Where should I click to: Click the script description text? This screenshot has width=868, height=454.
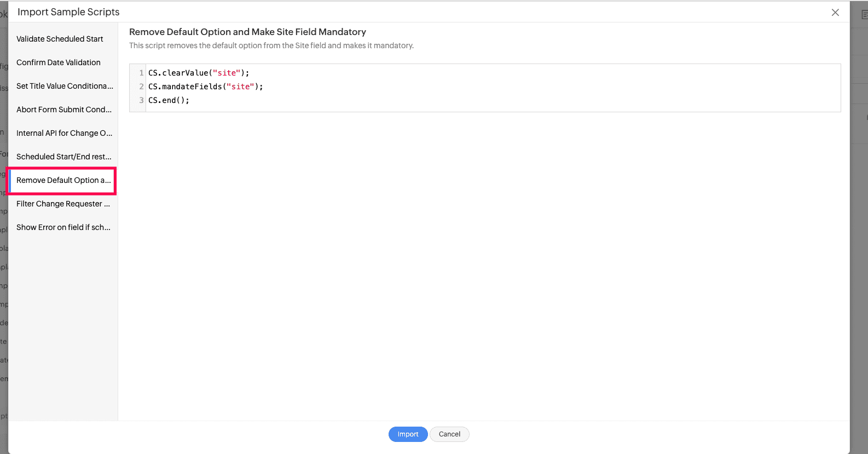pyautogui.click(x=271, y=45)
